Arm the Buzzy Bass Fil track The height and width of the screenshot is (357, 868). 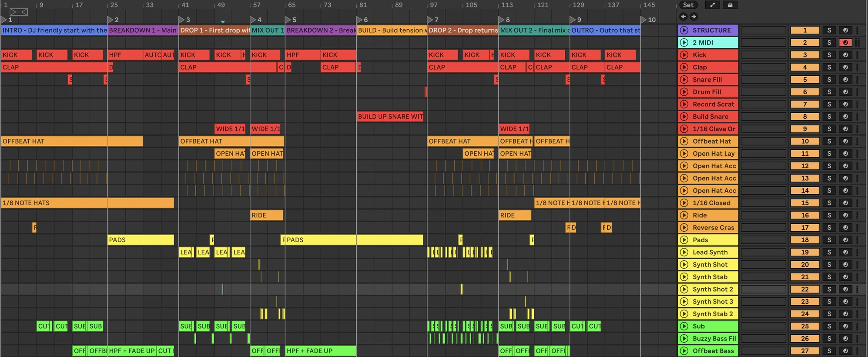tap(845, 339)
